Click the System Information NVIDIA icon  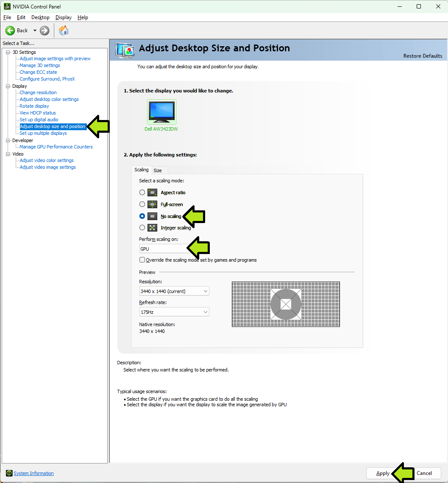click(x=9, y=473)
